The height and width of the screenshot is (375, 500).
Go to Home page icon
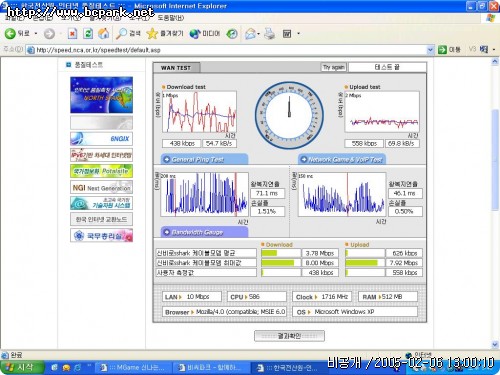[x=104, y=33]
